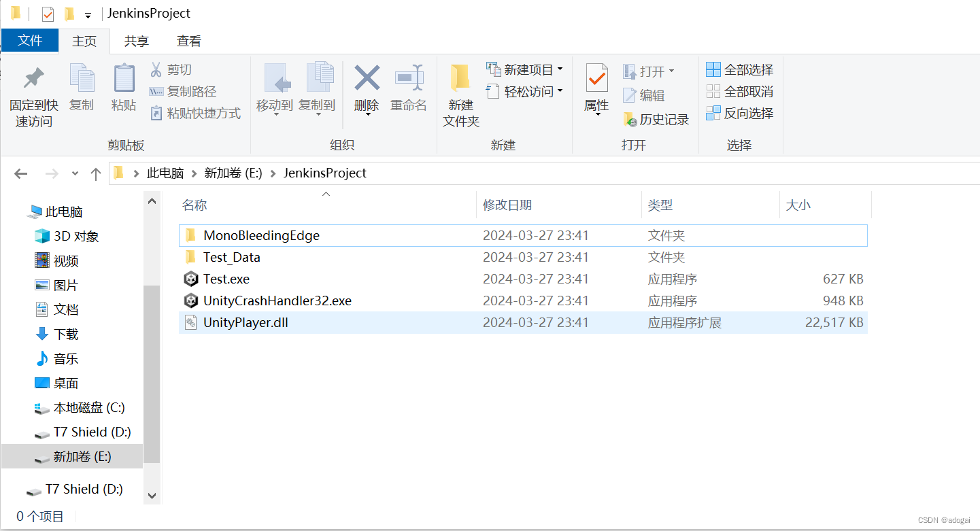This screenshot has width=980, height=531.
Task: Expand 删除 dropdown arrow below delete
Action: pos(367,114)
